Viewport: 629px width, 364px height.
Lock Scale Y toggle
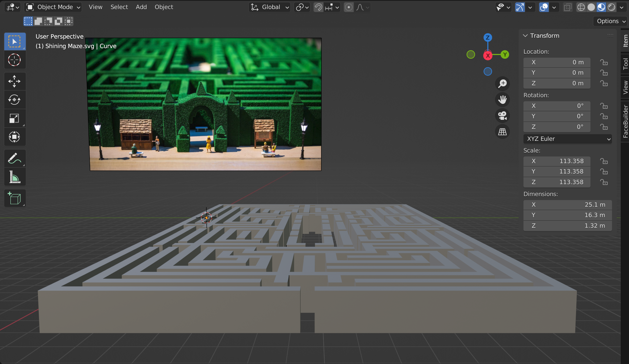pyautogui.click(x=604, y=172)
